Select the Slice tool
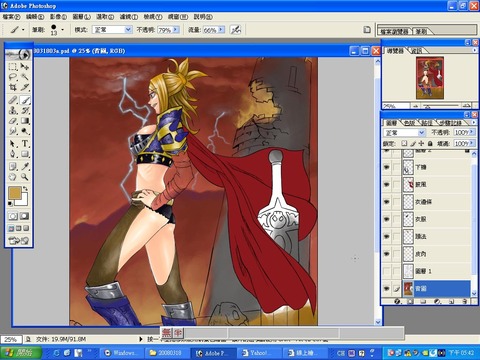This screenshot has width=480, height=360. 25,87
